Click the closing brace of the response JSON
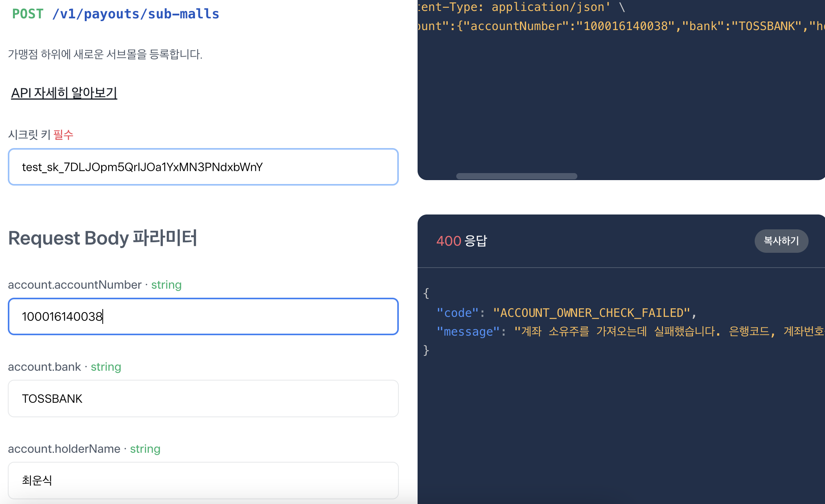825x504 pixels. [426, 350]
